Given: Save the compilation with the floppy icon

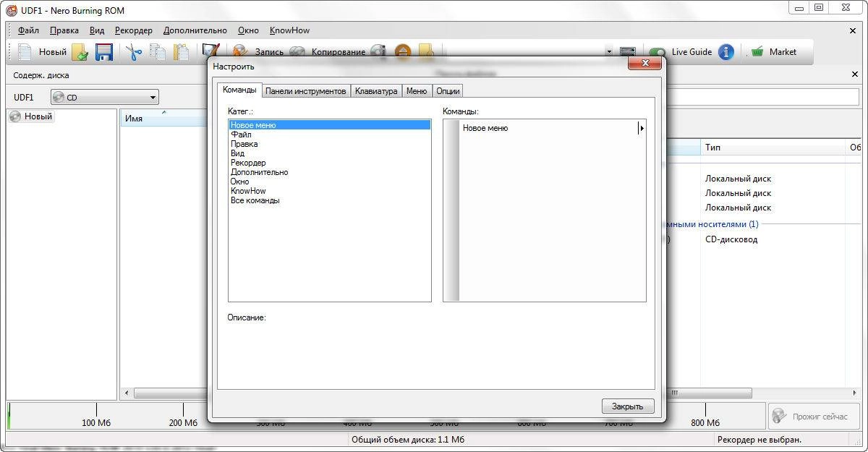Looking at the screenshot, I should (104, 52).
